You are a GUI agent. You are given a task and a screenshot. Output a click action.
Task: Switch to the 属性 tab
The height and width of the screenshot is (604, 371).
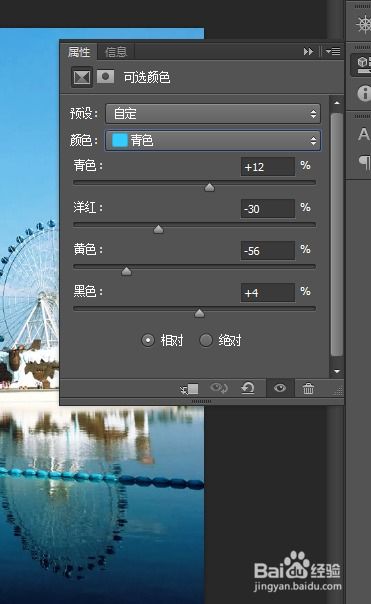pos(79,52)
